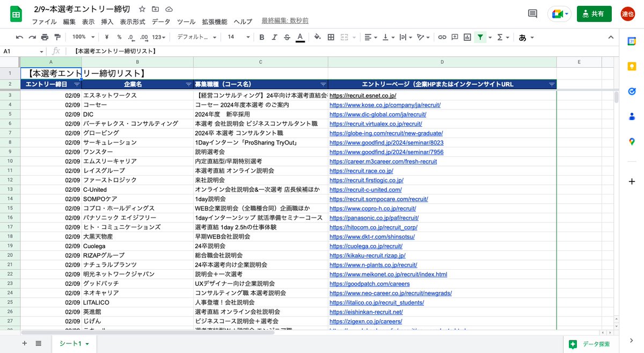The width and height of the screenshot is (644, 353).
Task: Insert a comment from the toolbar
Action: [x=455, y=37]
